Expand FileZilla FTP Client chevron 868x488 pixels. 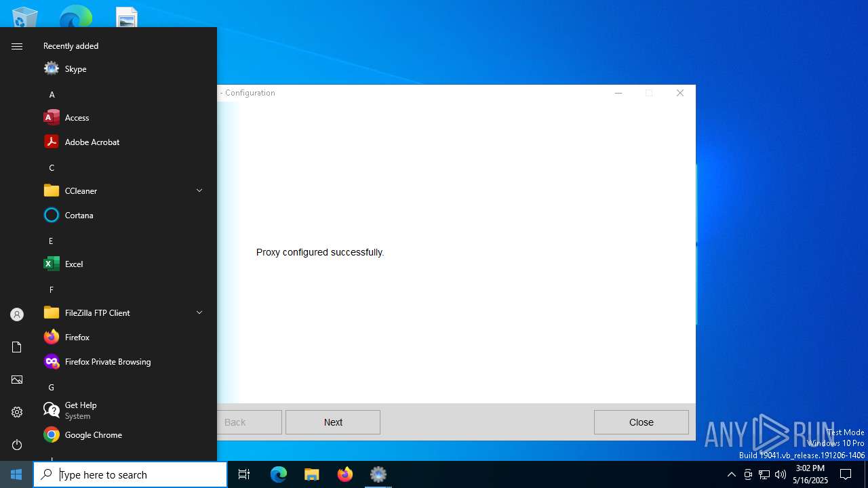tap(199, 312)
